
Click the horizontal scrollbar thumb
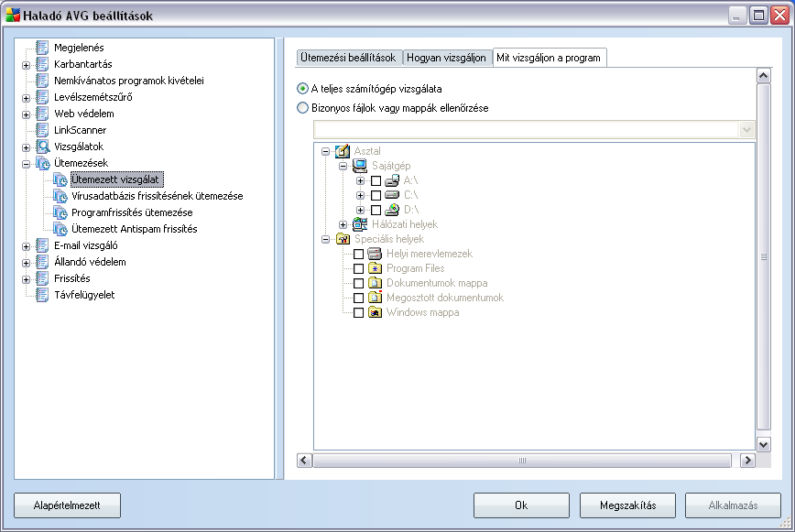pyautogui.click(x=522, y=460)
